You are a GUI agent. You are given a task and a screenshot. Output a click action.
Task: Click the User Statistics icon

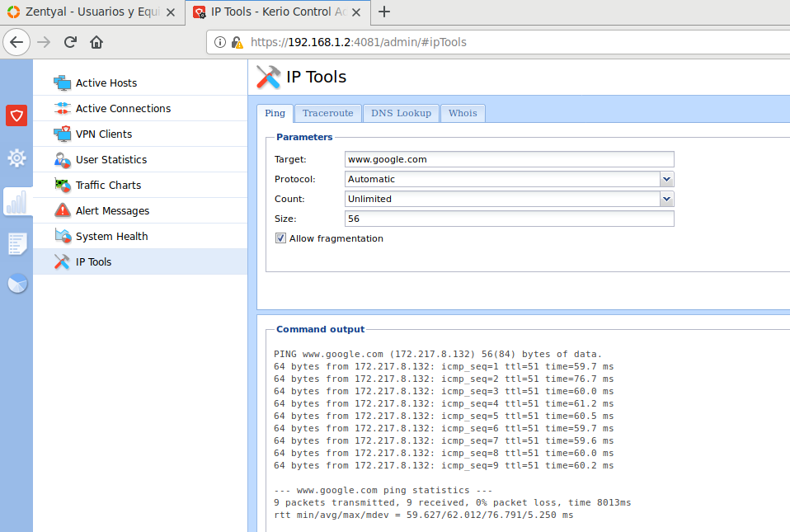point(63,160)
